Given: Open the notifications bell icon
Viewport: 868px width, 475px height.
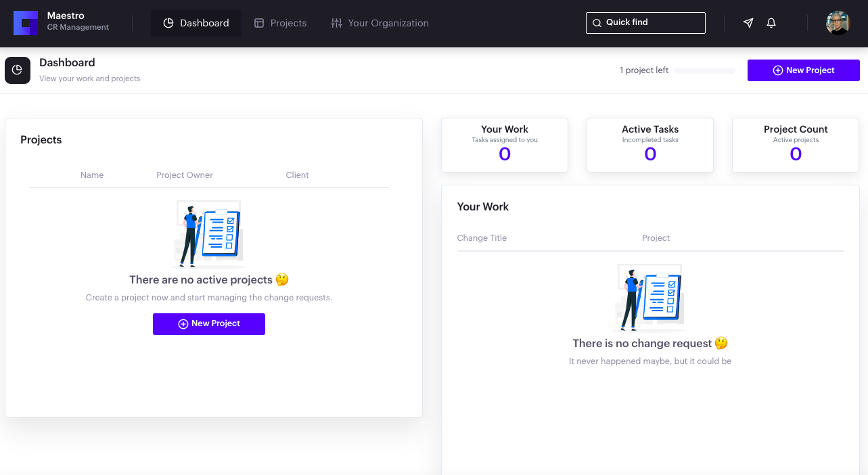Looking at the screenshot, I should [771, 22].
